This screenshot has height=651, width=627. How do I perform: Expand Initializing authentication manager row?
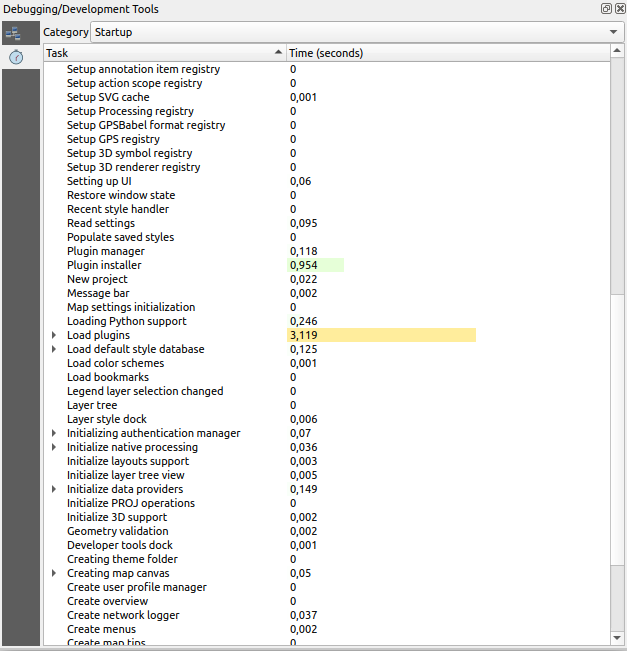54,433
